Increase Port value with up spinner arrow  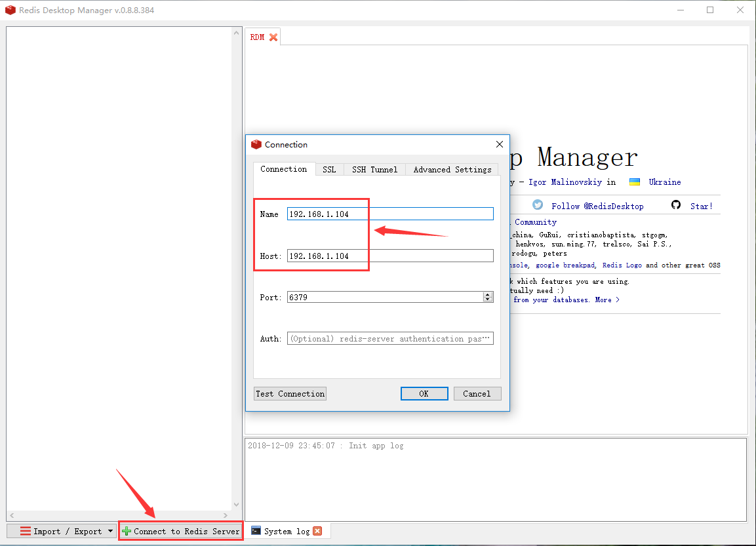(488, 294)
